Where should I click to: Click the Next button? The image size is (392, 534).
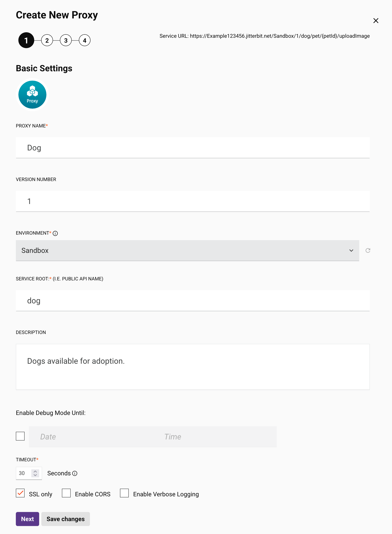(x=27, y=519)
